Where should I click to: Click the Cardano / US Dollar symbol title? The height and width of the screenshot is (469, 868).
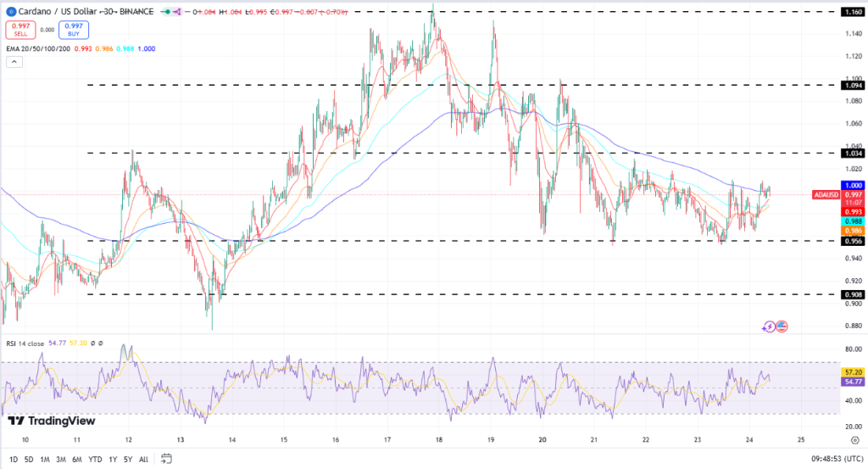[x=55, y=12]
